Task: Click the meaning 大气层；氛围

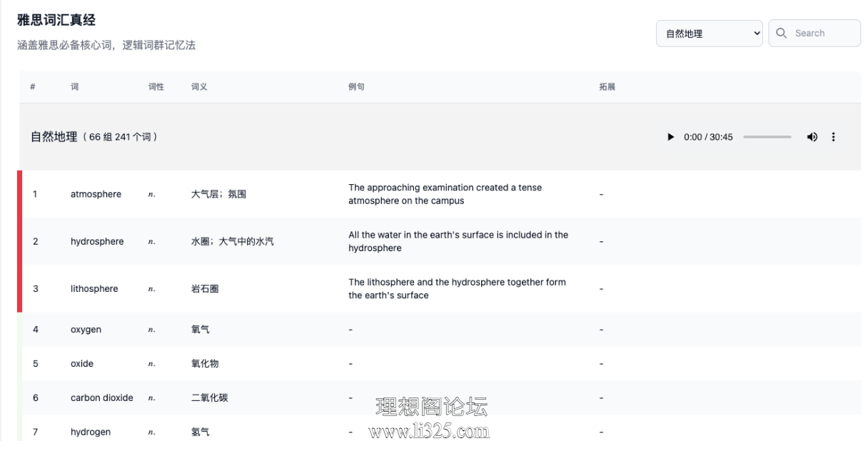Action: coord(218,194)
